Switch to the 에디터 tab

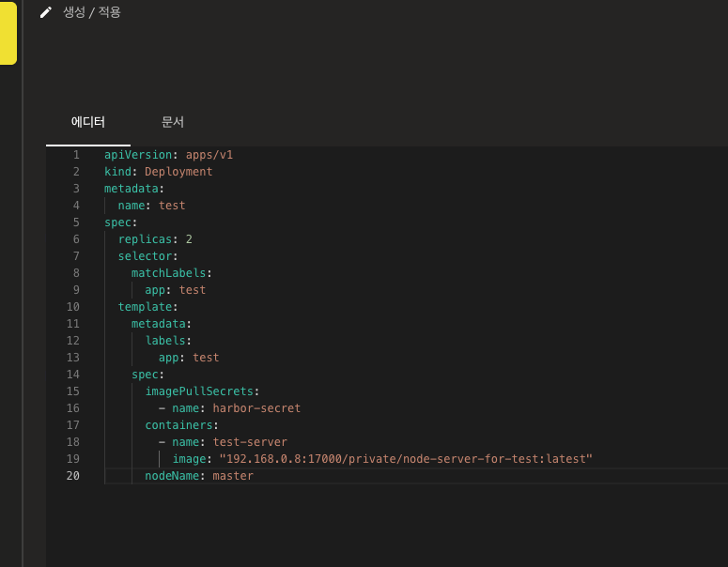(x=88, y=122)
